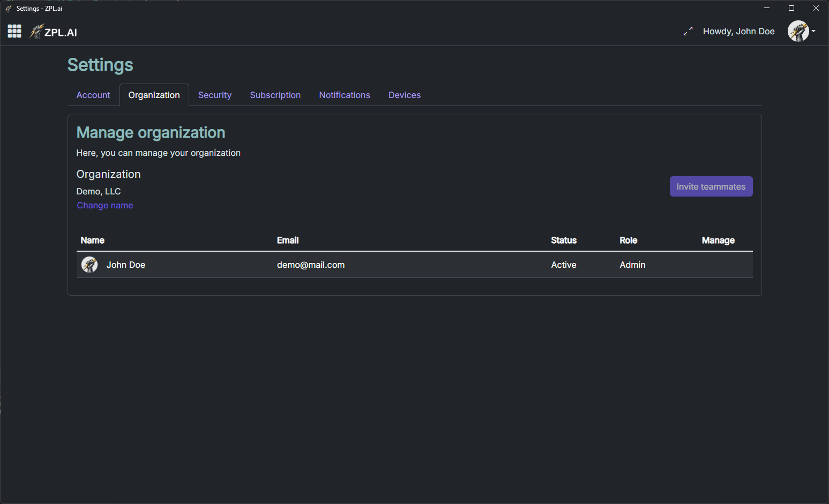This screenshot has width=829, height=504.
Task: Click the demo@mail.com email cell
Action: (311, 265)
